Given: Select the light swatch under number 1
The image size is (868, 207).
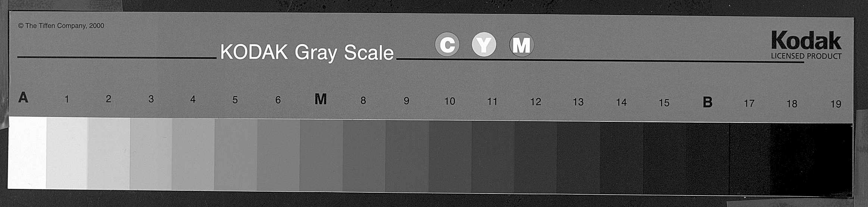Looking at the screenshot, I should [x=67, y=154].
